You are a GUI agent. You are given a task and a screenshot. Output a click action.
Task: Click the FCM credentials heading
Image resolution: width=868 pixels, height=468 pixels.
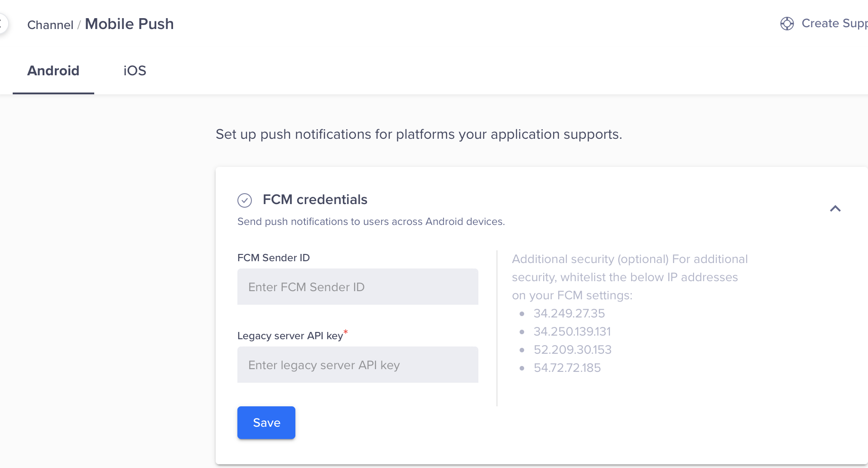[315, 200]
